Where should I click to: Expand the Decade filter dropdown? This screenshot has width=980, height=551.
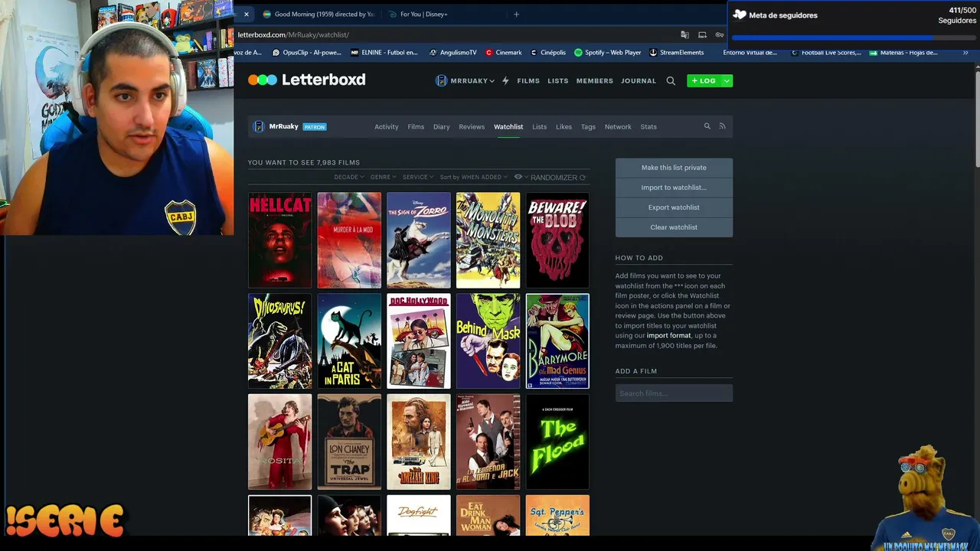coord(349,177)
